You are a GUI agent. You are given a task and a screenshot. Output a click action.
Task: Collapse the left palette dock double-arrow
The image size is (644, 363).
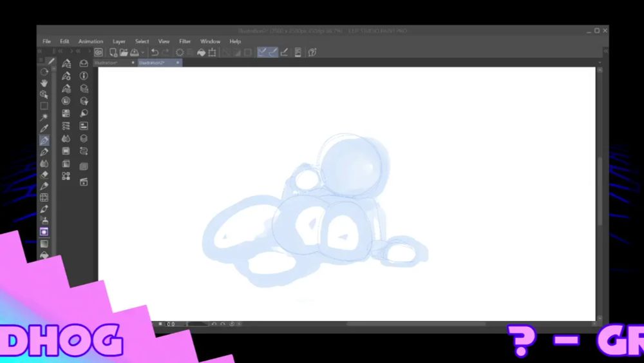pyautogui.click(x=40, y=51)
